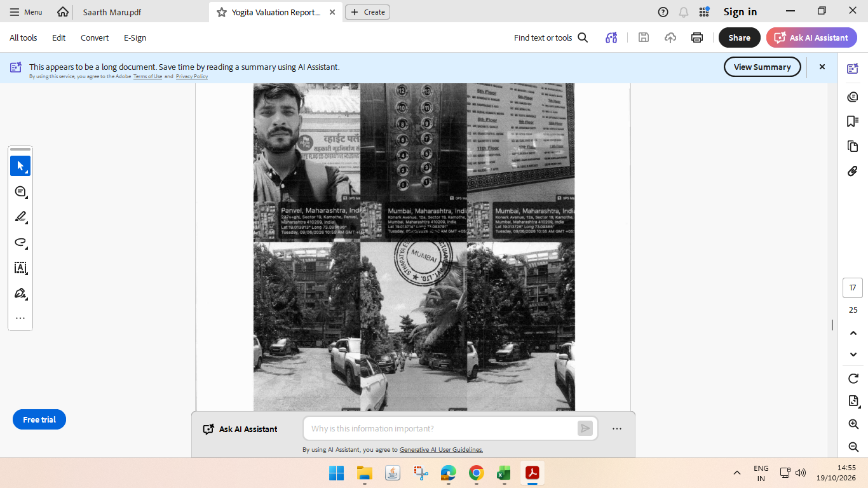Select the Add text box tool
The height and width of the screenshot is (488, 868).
[x=20, y=268]
